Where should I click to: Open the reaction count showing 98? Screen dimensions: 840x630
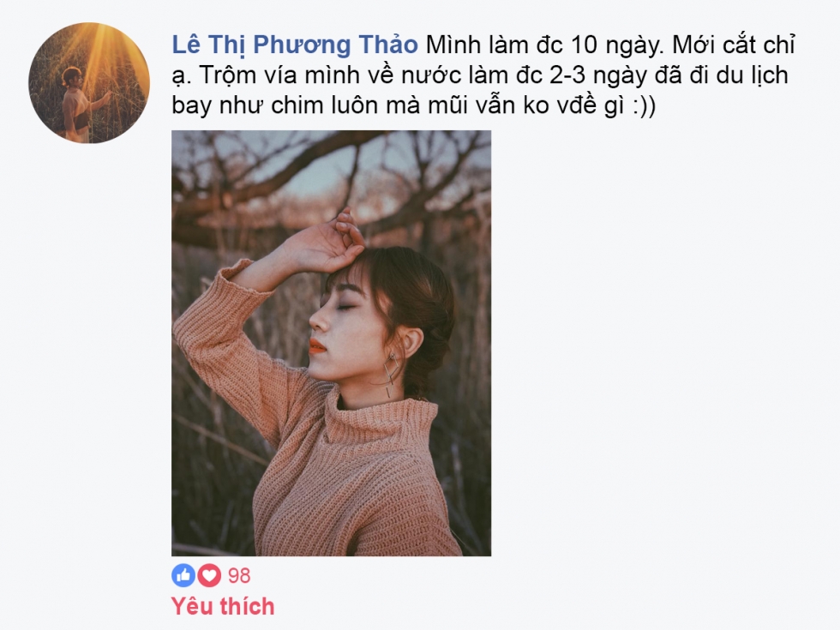(x=239, y=575)
